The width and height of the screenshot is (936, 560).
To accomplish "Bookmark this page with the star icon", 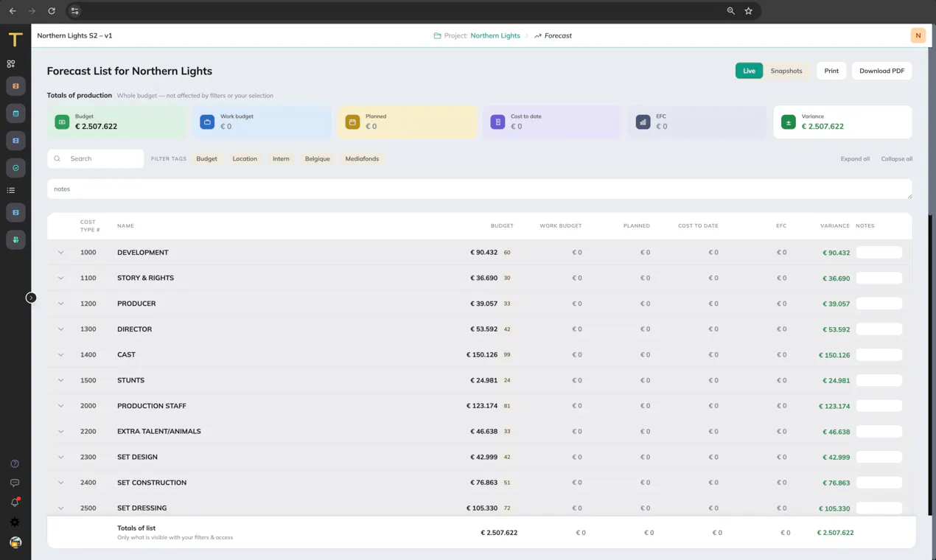I will click(748, 11).
